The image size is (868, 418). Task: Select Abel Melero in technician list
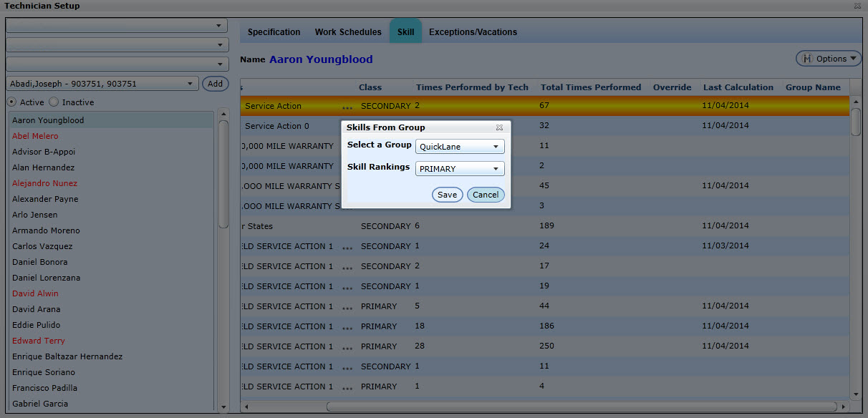coord(35,136)
